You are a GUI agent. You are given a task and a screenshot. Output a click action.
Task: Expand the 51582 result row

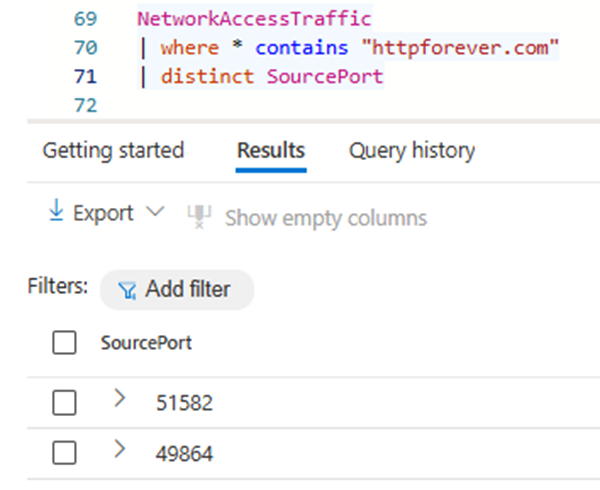(120, 399)
